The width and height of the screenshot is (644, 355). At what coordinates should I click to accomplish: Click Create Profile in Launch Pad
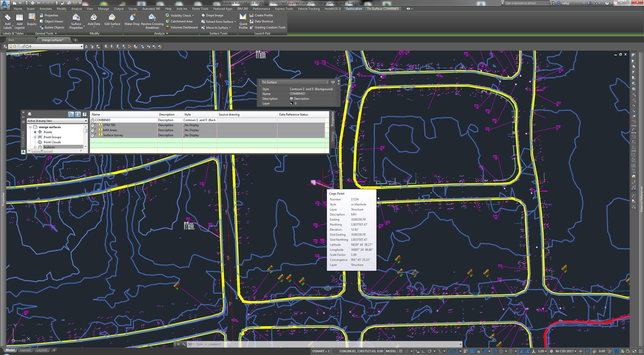click(x=261, y=15)
